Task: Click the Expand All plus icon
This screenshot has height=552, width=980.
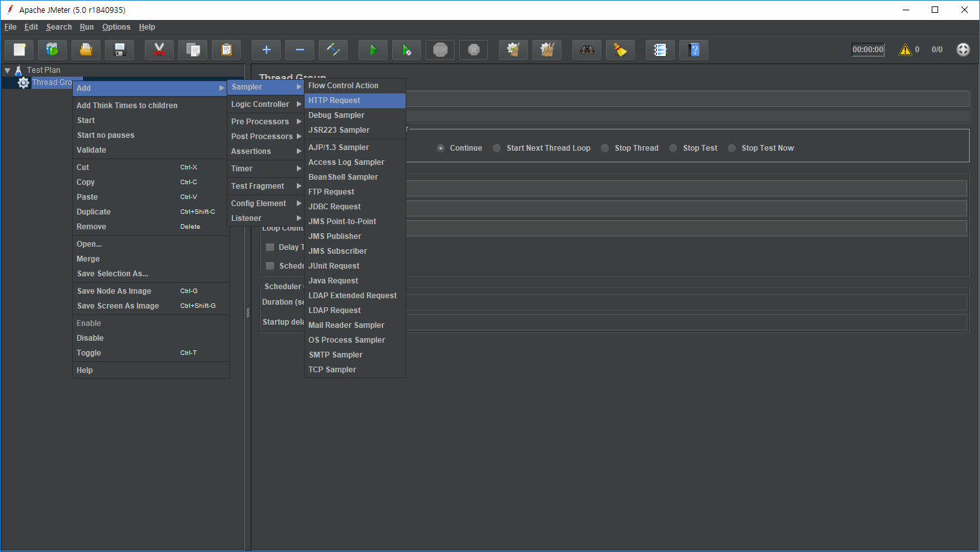Action: 266,50
